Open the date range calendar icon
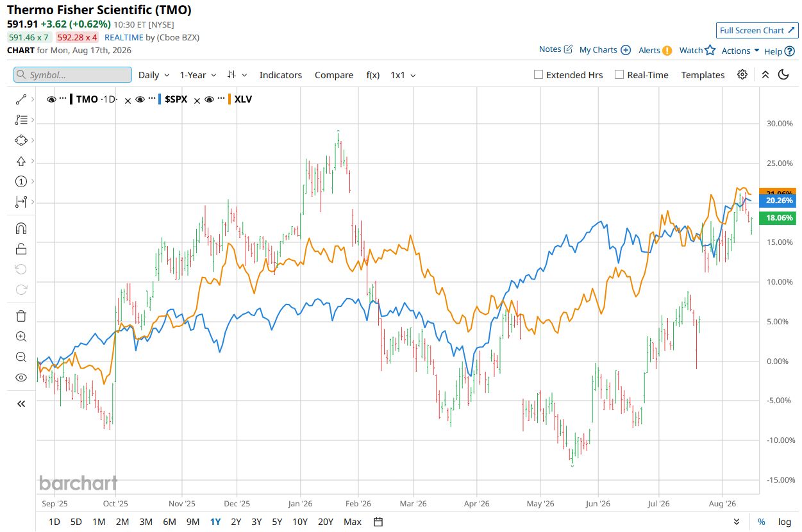The image size is (802, 532). pos(378,522)
